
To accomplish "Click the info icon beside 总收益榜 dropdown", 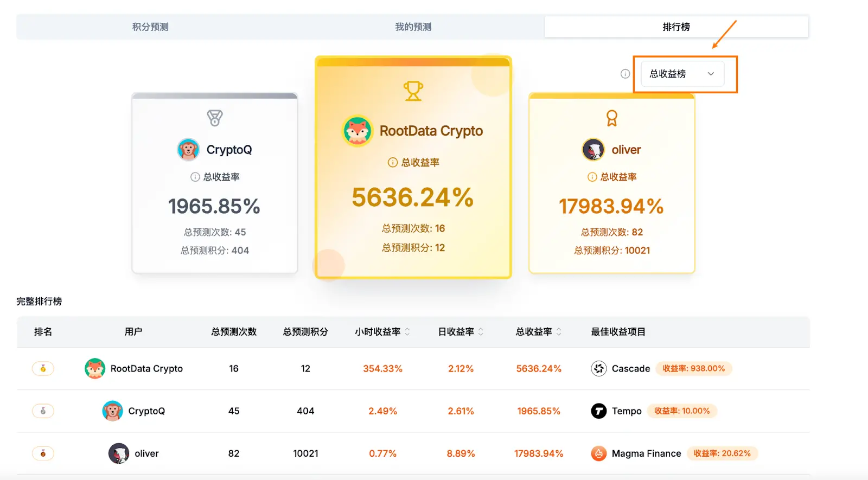I will pyautogui.click(x=625, y=74).
